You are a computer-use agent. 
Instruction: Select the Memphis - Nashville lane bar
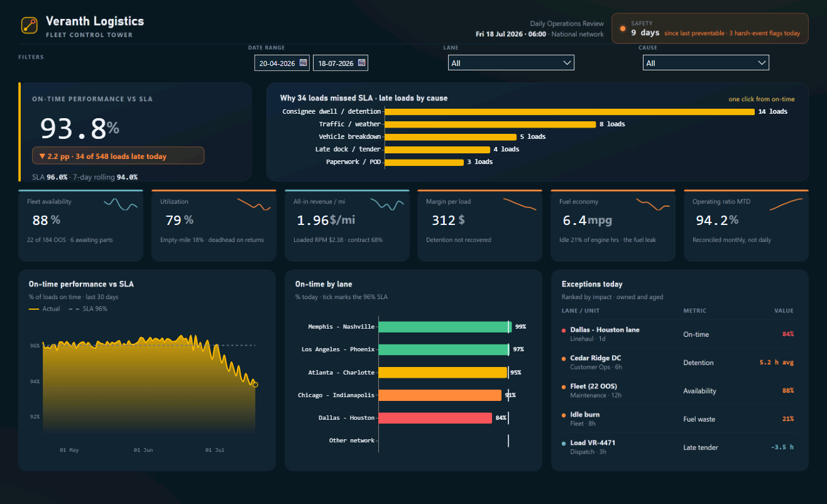446,327
